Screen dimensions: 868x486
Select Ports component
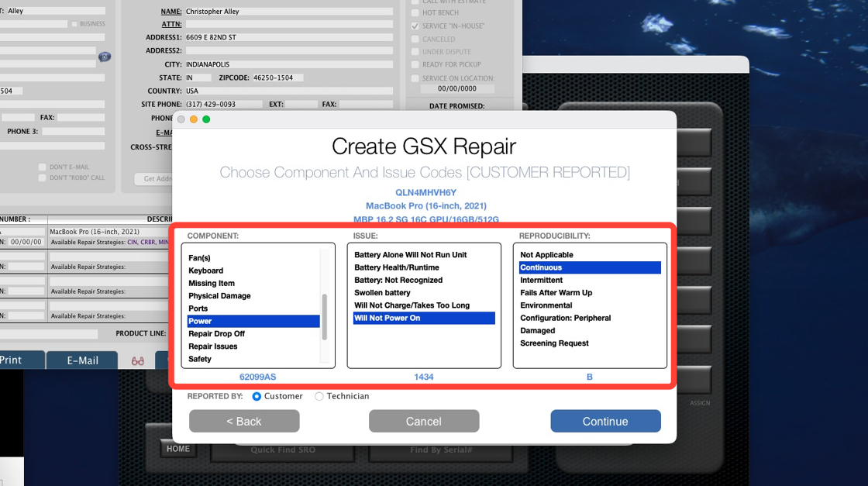point(253,308)
